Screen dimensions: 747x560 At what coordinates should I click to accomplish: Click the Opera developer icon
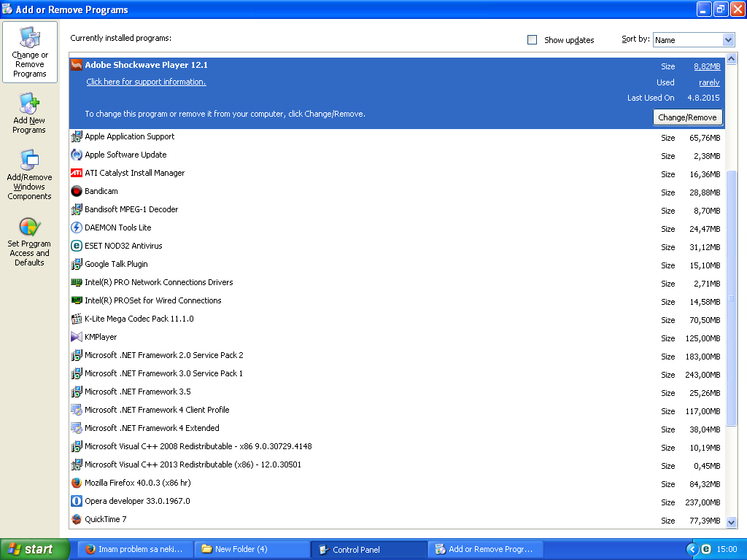tap(76, 501)
